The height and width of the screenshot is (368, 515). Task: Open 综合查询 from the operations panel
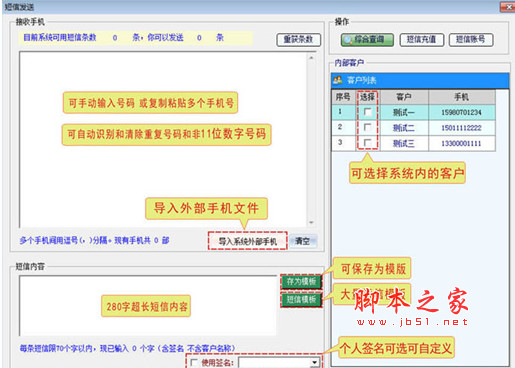pyautogui.click(x=367, y=40)
